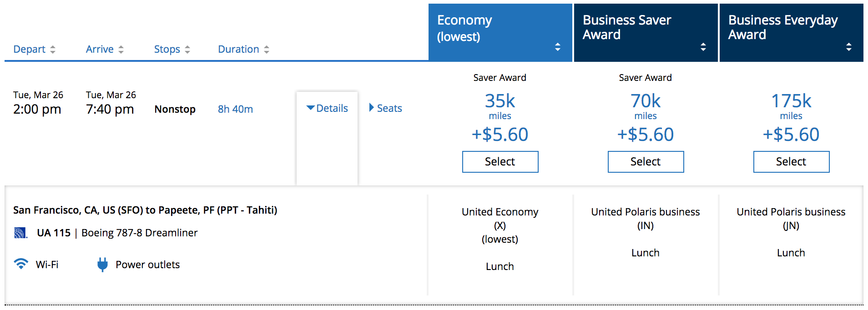The image size is (868, 310).
Task: Click the Stops sort arrows icon
Action: pyautogui.click(x=187, y=50)
